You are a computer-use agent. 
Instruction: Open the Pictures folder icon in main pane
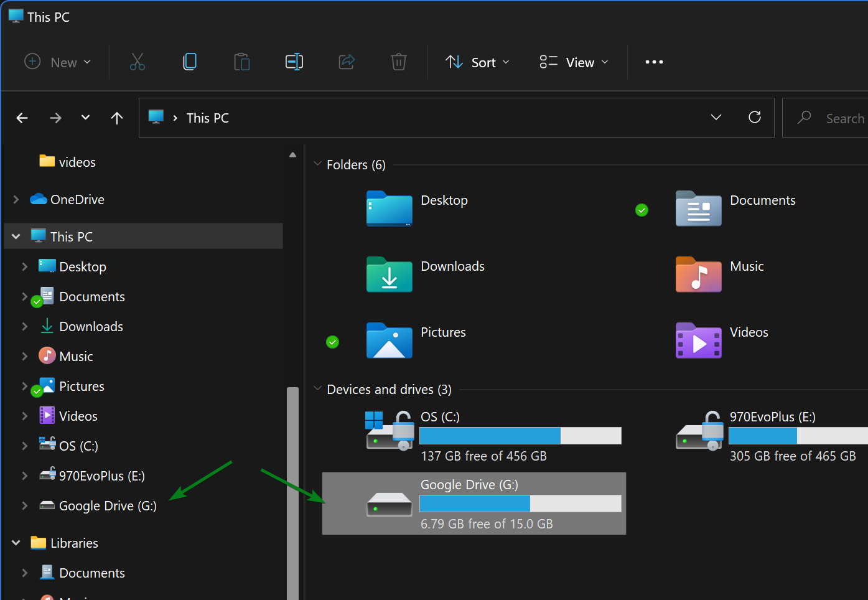click(x=390, y=340)
